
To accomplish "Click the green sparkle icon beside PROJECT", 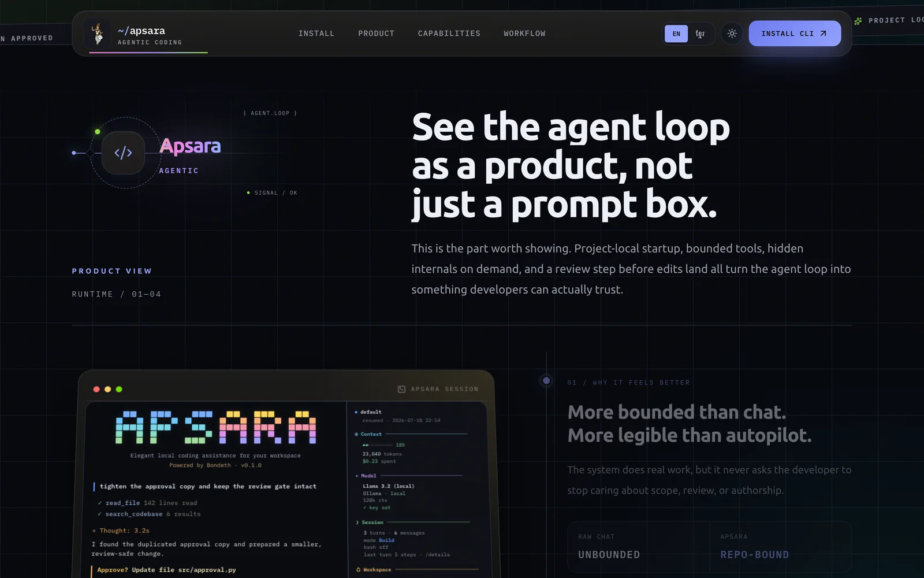I will [858, 21].
